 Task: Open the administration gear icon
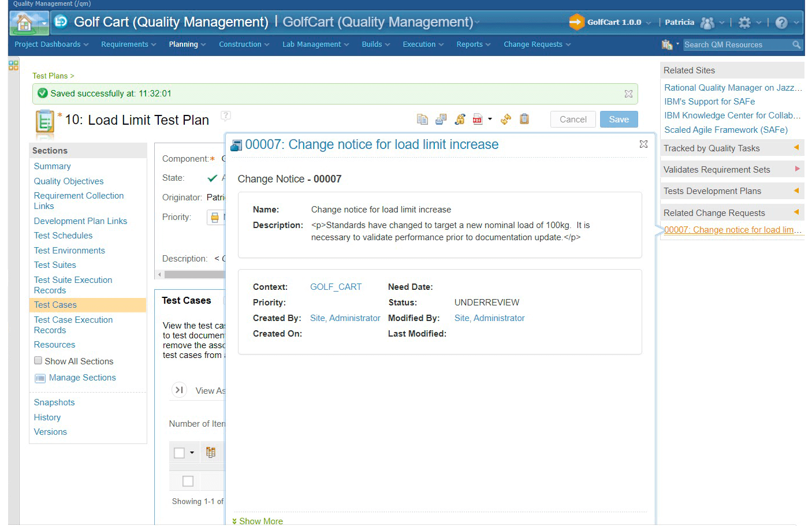point(744,23)
